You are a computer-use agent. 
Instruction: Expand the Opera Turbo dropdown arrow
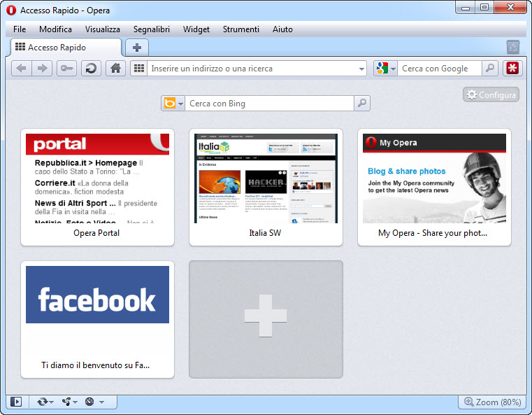(x=102, y=402)
